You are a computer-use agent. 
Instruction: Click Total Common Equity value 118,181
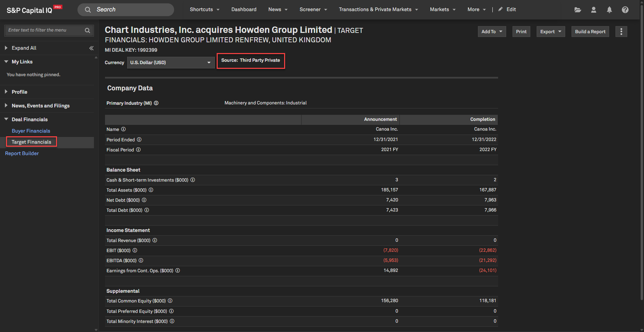pos(488,301)
